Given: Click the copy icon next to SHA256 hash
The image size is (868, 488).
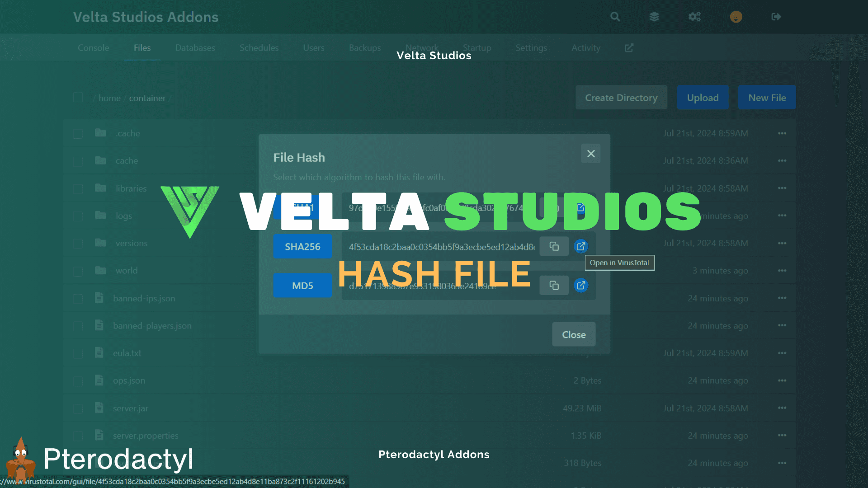Looking at the screenshot, I should (553, 246).
